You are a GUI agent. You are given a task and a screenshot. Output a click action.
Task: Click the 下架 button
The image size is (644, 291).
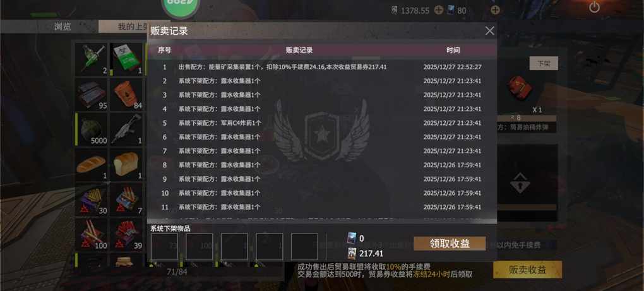click(544, 64)
